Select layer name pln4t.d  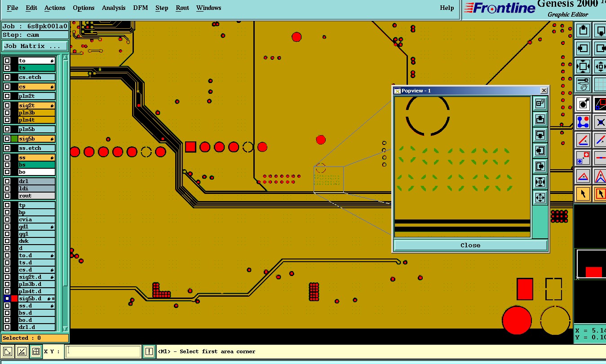click(x=37, y=291)
